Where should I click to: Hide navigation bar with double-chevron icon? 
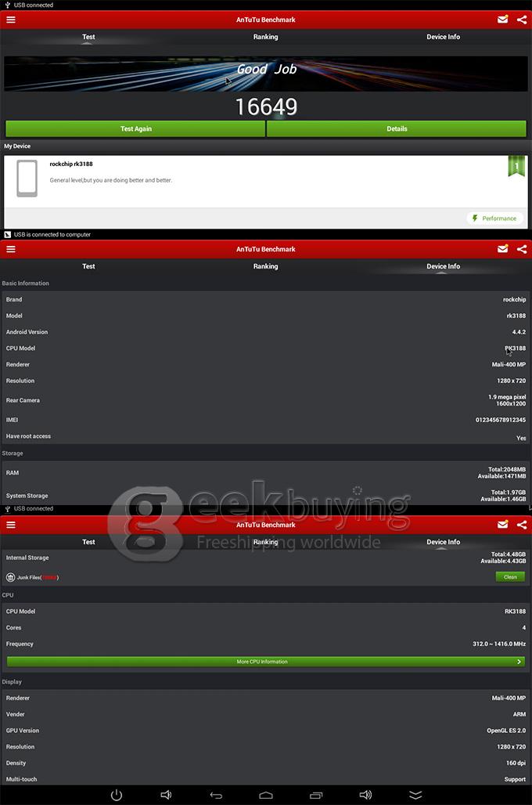click(415, 795)
